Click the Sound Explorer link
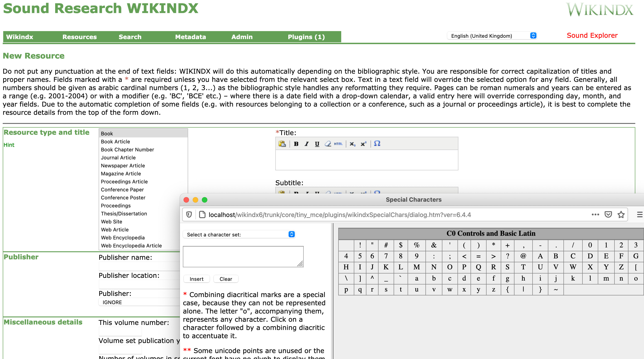The width and height of the screenshot is (644, 359). tap(592, 35)
